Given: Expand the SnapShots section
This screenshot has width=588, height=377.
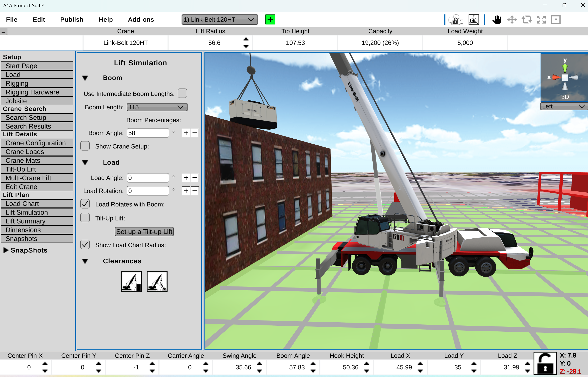Looking at the screenshot, I should tap(6, 250).
